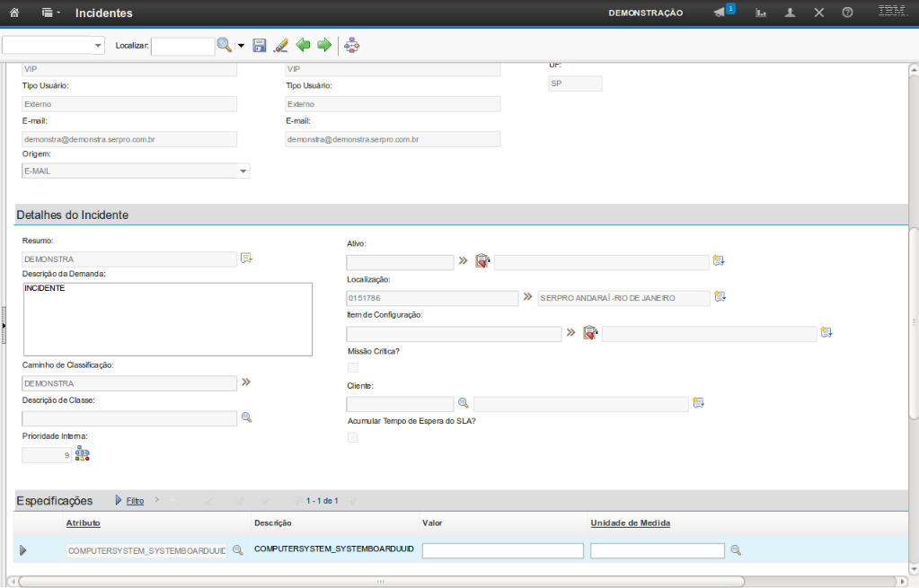Click the Home icon in header
919x588 pixels.
pyautogui.click(x=13, y=13)
